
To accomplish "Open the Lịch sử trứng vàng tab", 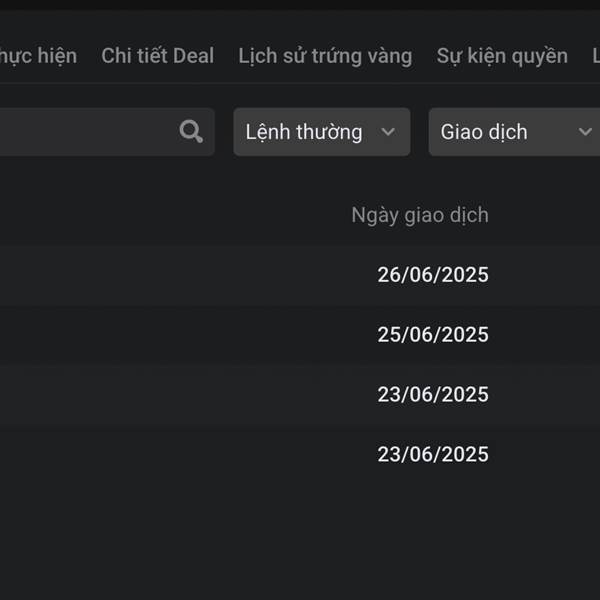I will 325,56.
